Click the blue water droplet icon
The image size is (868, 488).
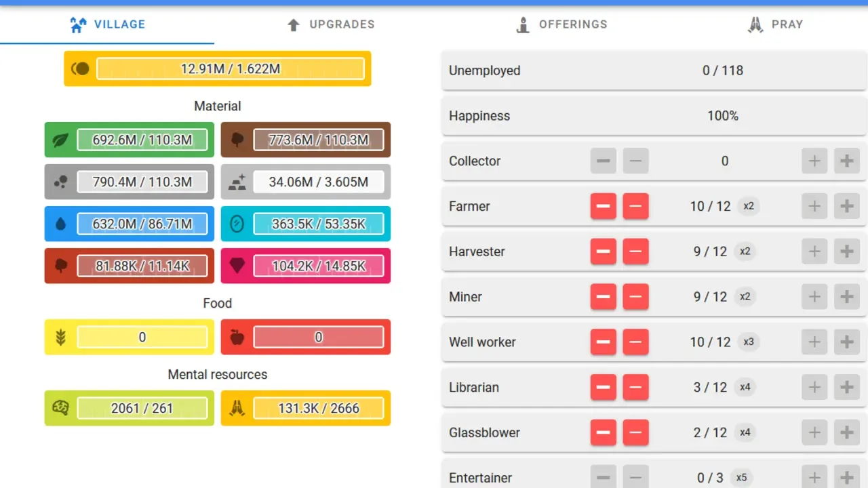point(61,224)
